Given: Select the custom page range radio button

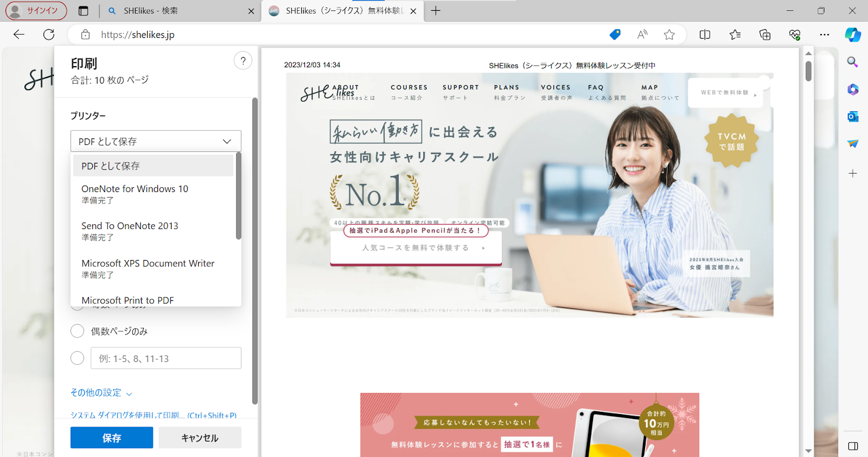Looking at the screenshot, I should point(78,358).
